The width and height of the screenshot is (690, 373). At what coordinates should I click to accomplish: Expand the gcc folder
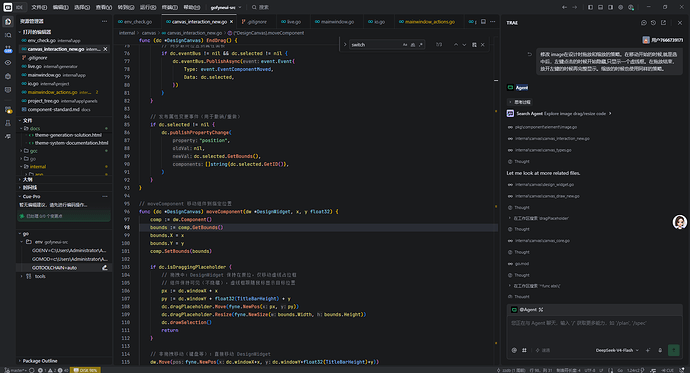click(x=33, y=151)
